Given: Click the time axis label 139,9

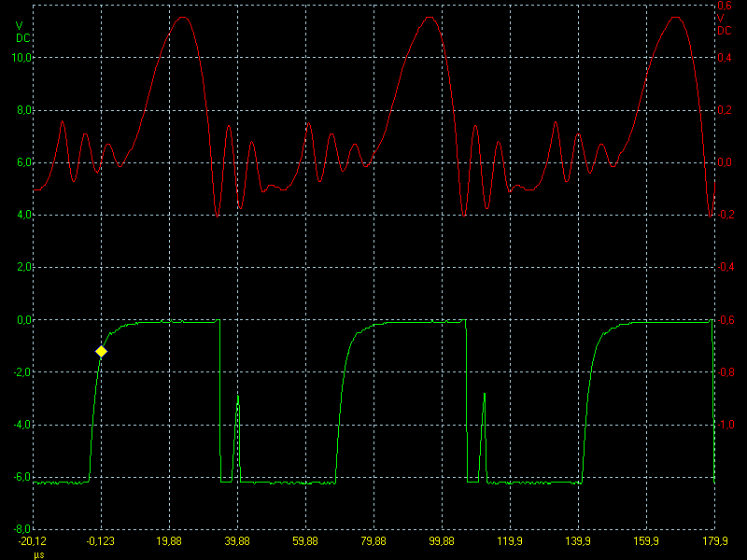Looking at the screenshot, I should tap(578, 541).
